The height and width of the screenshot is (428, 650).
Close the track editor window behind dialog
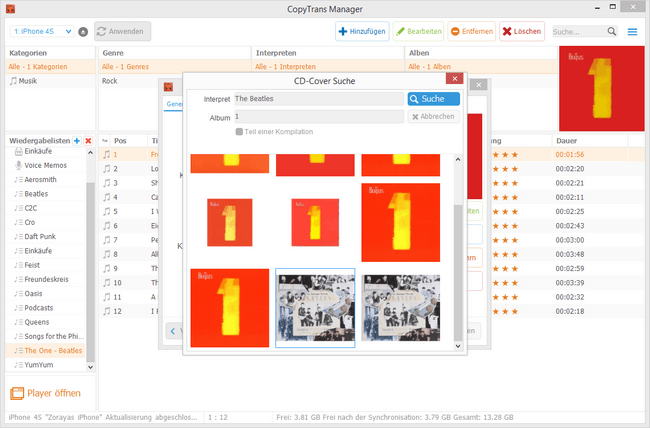(x=479, y=85)
